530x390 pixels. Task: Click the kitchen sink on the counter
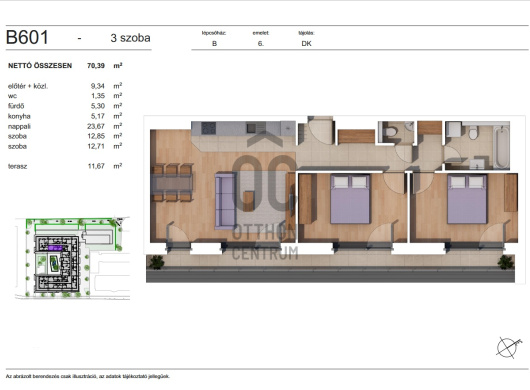tap(255, 128)
